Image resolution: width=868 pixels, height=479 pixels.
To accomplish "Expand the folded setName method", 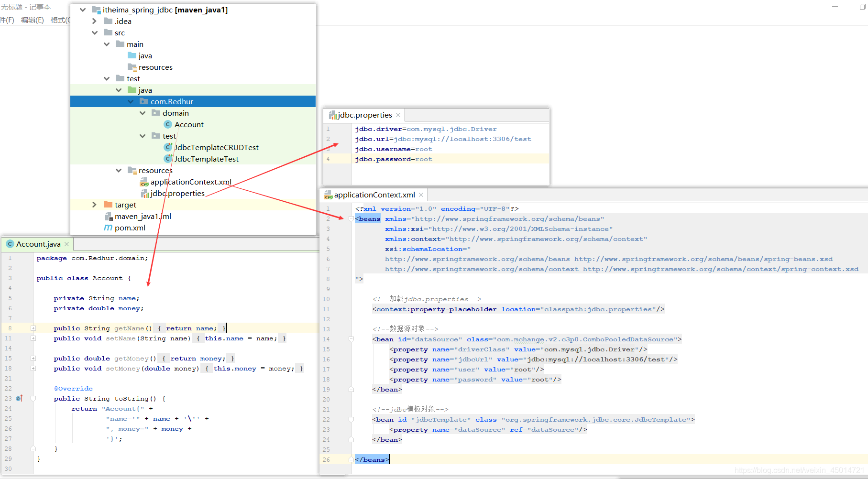I will point(33,338).
